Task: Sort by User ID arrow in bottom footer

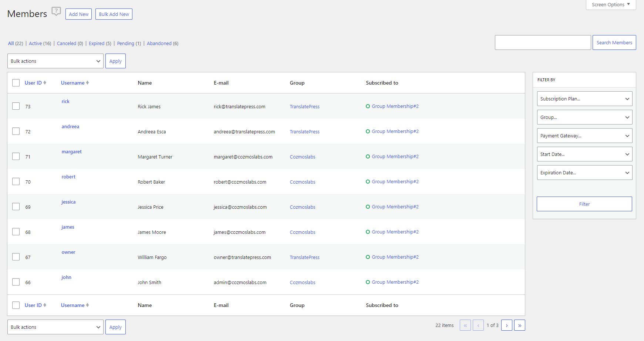Action: (45, 305)
